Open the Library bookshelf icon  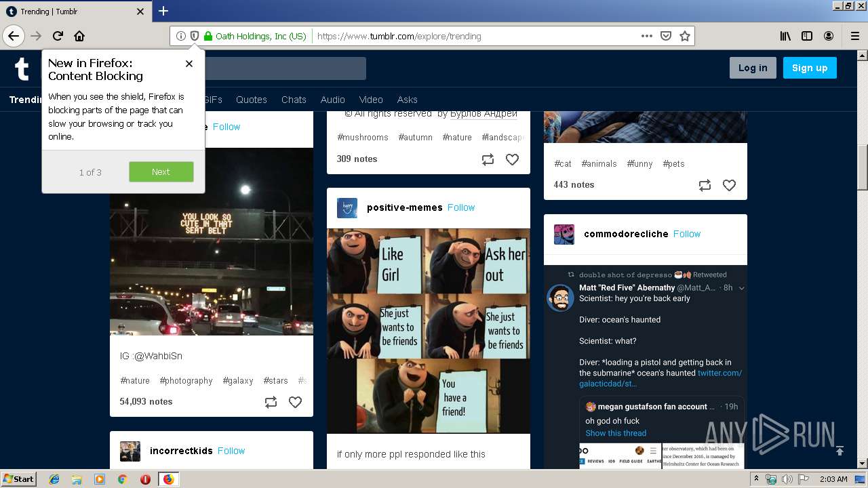(785, 36)
